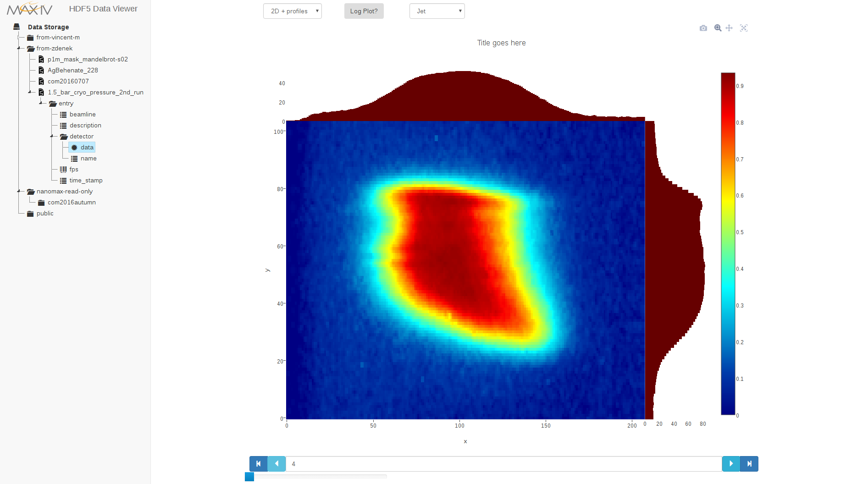Click the com20160707 file icon
868x484 pixels.
[41, 81]
